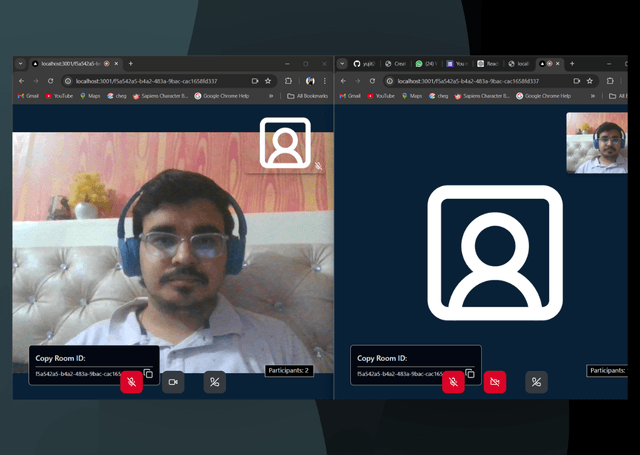Switch to the 'local' tab in right window
The height and width of the screenshot is (455, 640).
[x=519, y=64]
